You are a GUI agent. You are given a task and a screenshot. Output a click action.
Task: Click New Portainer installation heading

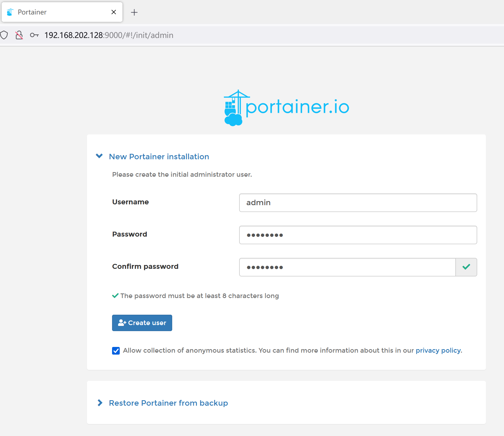pos(159,157)
